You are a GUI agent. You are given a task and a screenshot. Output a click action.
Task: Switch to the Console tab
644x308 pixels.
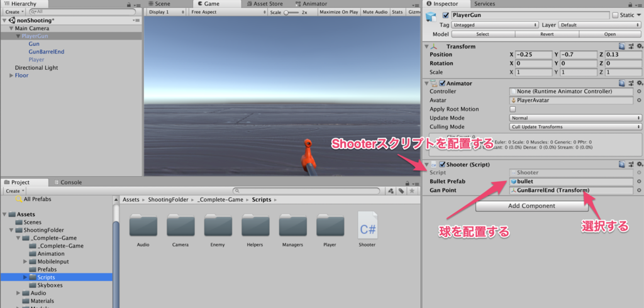click(x=68, y=182)
